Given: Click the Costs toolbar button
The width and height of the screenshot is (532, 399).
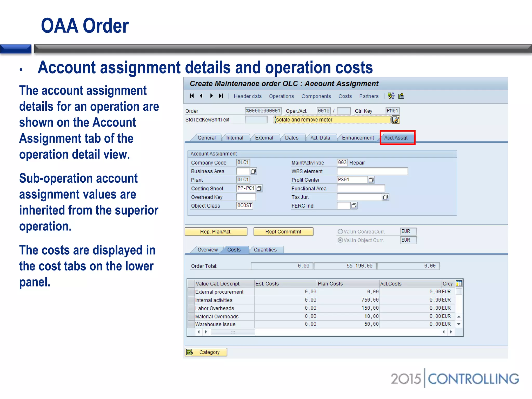Looking at the screenshot, I should [x=345, y=96].
